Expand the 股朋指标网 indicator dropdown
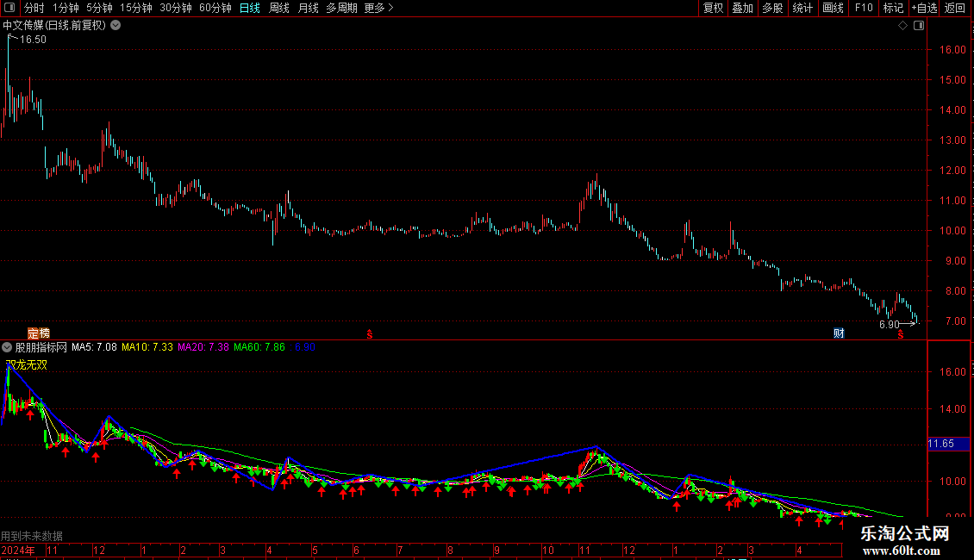This screenshot has height=560, width=974. point(7,347)
